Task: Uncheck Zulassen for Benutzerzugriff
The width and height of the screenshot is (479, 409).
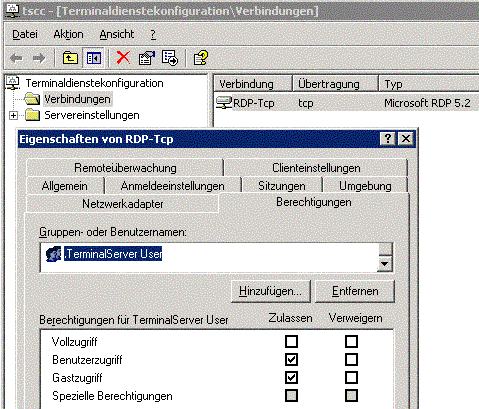Action: tap(291, 360)
